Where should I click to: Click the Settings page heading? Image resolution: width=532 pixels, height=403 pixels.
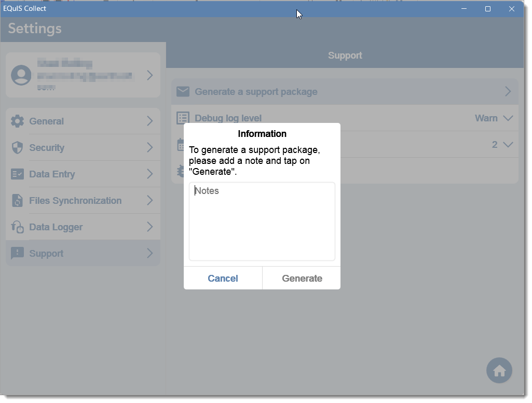pyautogui.click(x=35, y=29)
